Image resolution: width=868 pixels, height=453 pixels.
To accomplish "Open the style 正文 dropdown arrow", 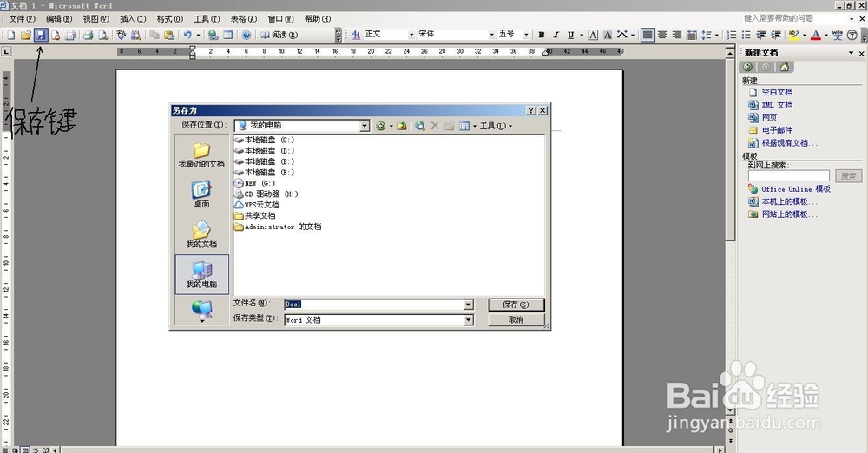I will pyautogui.click(x=411, y=35).
